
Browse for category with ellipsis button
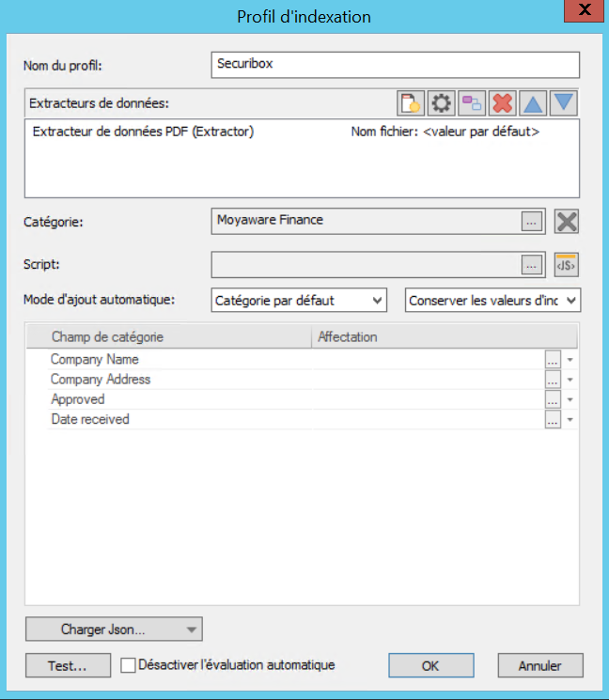click(x=531, y=222)
